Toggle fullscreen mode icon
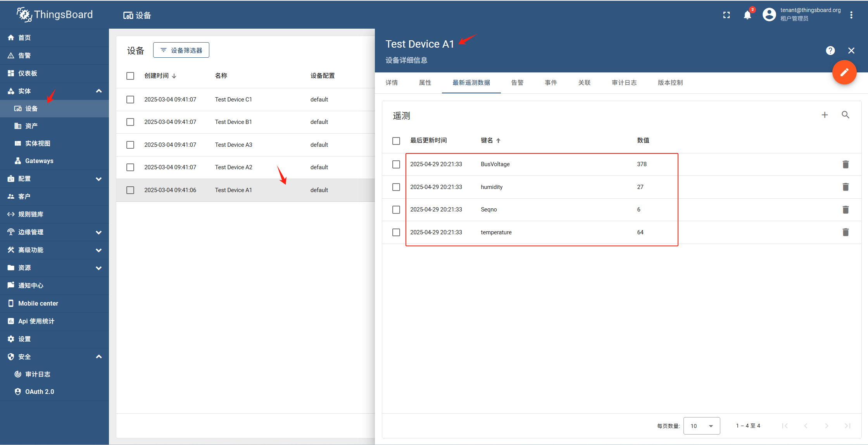868x445 pixels. coord(726,15)
